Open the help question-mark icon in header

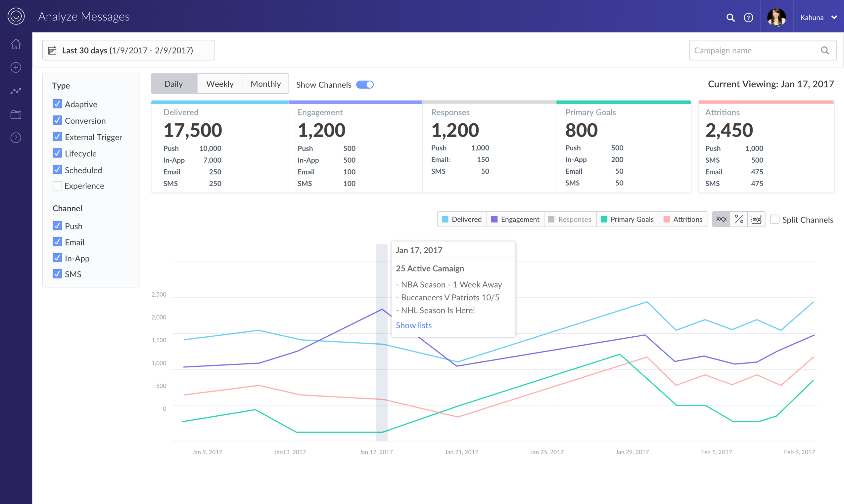tap(748, 17)
